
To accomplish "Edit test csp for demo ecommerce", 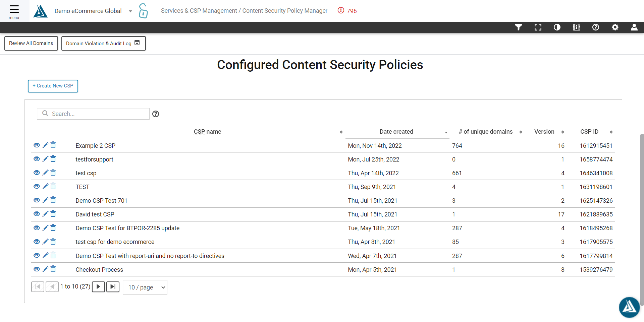I will coord(45,242).
